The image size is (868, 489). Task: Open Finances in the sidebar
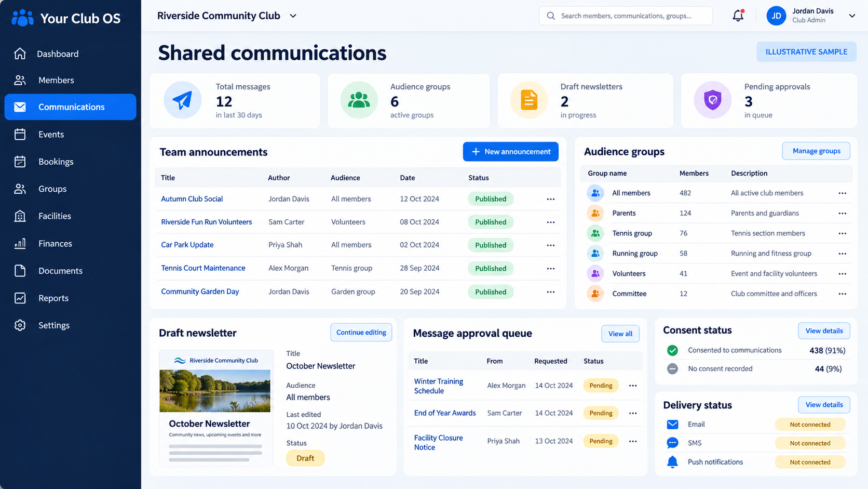point(71,243)
